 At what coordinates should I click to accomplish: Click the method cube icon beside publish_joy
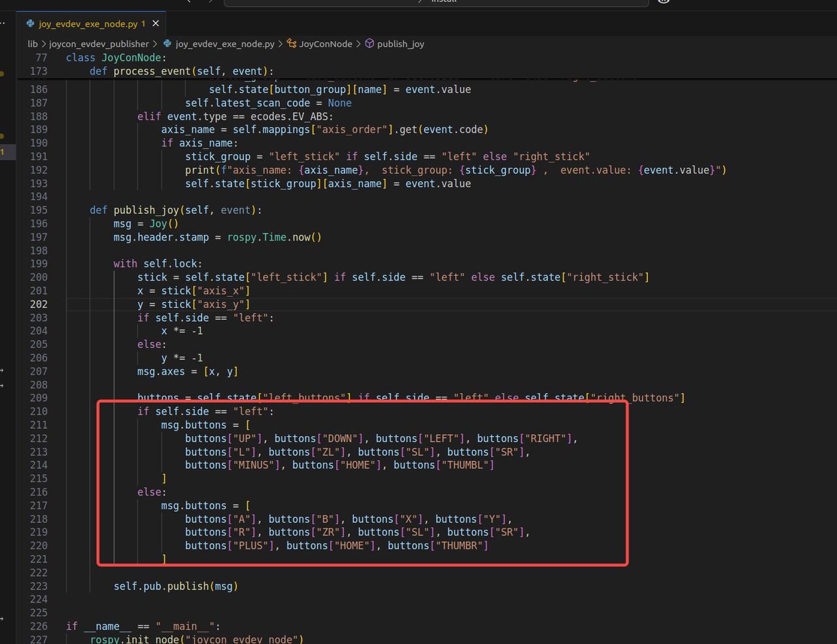(x=369, y=44)
